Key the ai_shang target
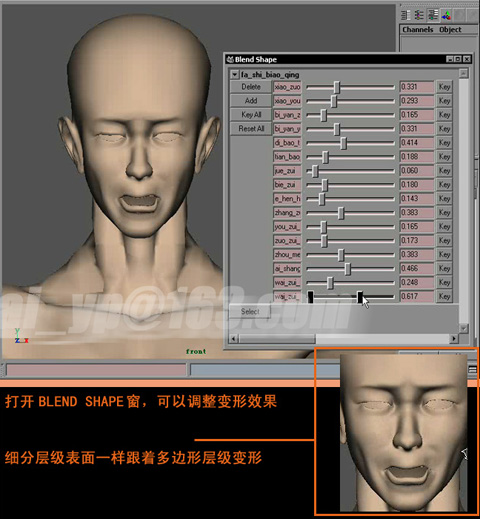The width and height of the screenshot is (480, 519). pos(444,268)
